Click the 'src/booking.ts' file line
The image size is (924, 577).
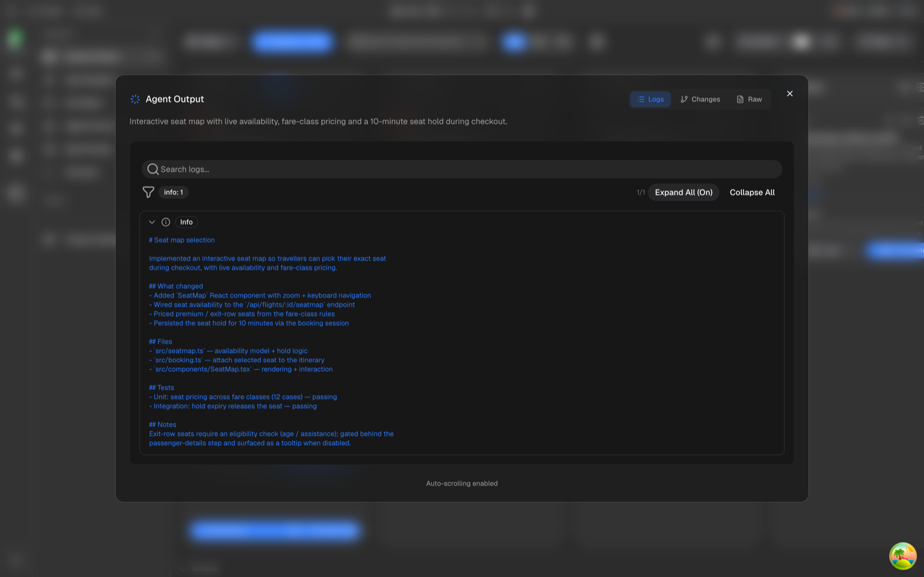click(x=237, y=360)
